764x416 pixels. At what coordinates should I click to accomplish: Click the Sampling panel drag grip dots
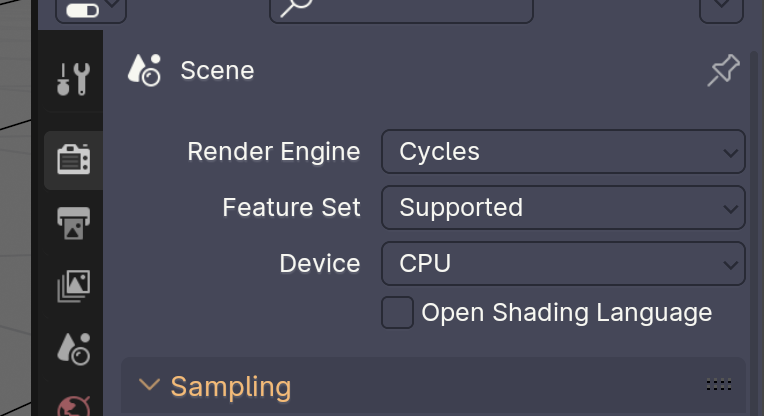coord(719,384)
